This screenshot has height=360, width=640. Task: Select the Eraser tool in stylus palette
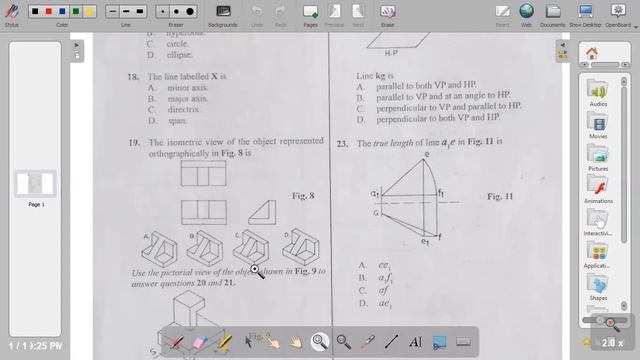coord(200,341)
